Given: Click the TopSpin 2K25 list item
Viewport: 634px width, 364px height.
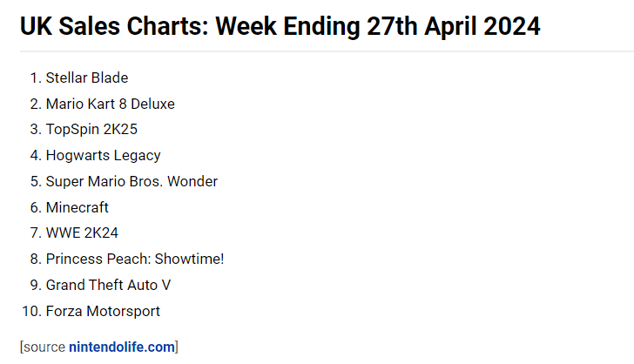Looking at the screenshot, I should pyautogui.click(x=91, y=130).
